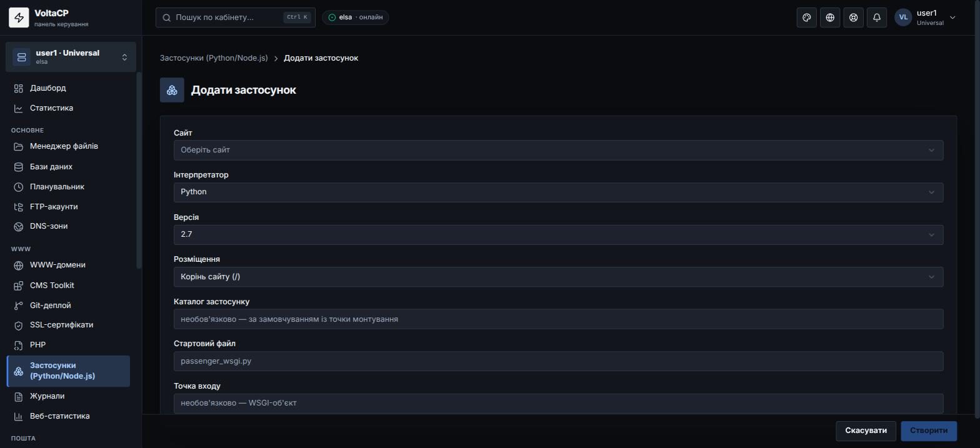Click the ОСНОВНЕ section heading in sidebar

tap(27, 131)
